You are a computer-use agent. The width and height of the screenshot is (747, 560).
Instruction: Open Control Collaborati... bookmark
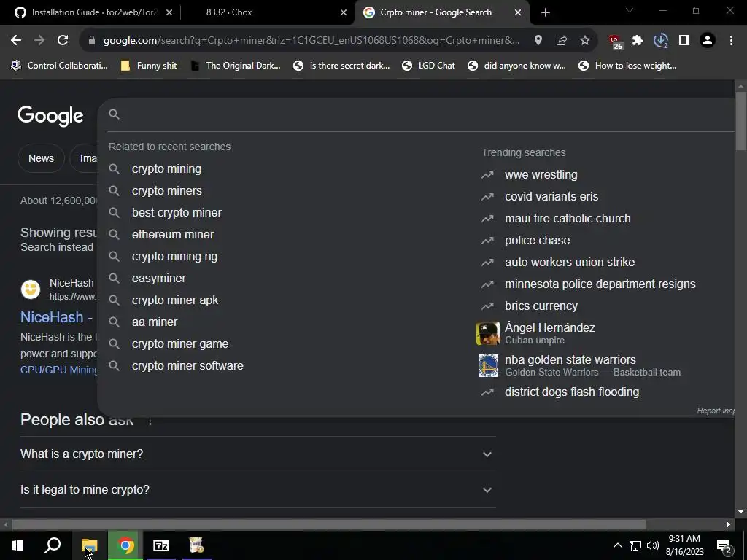(60, 66)
